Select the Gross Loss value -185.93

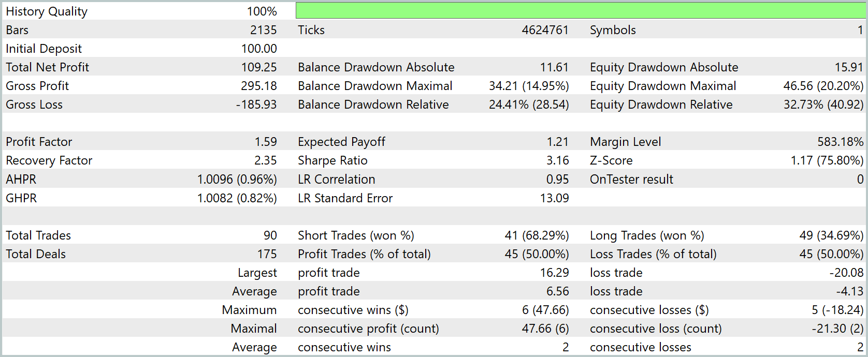(256, 105)
